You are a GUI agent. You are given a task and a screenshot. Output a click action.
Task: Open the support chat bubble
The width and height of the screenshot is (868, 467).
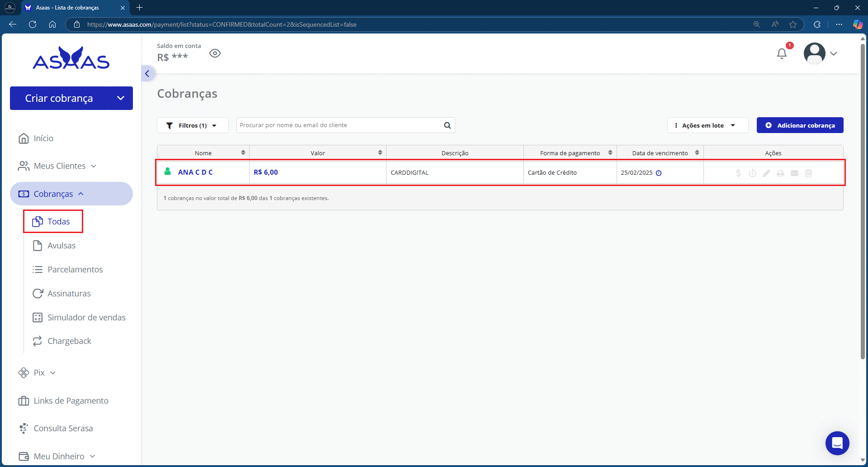837,443
